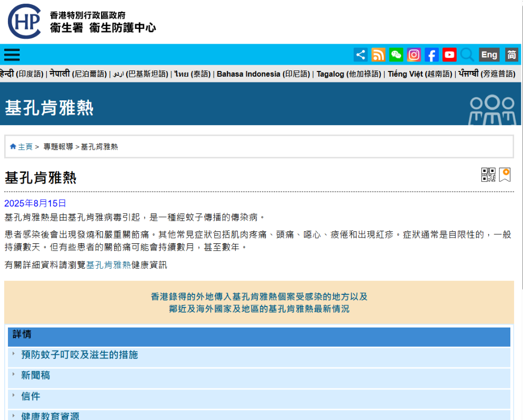523x420 pixels.
Task: Expand the 新聞稿 section
Action: (35, 375)
